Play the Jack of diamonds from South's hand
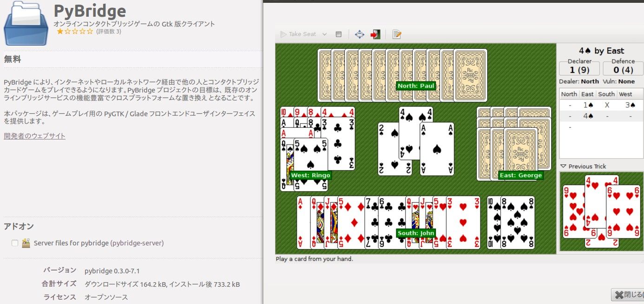Screen dimensions: 644x304 point(330,222)
